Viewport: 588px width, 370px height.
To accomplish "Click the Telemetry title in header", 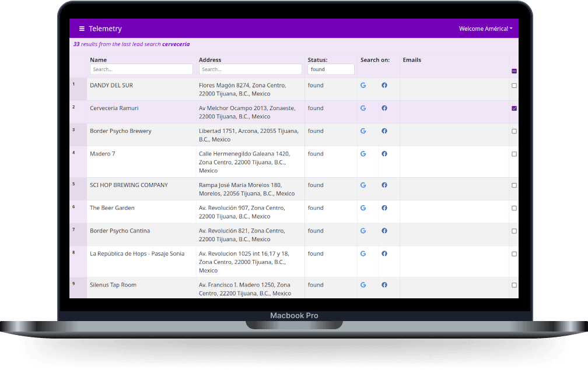I will click(x=105, y=29).
